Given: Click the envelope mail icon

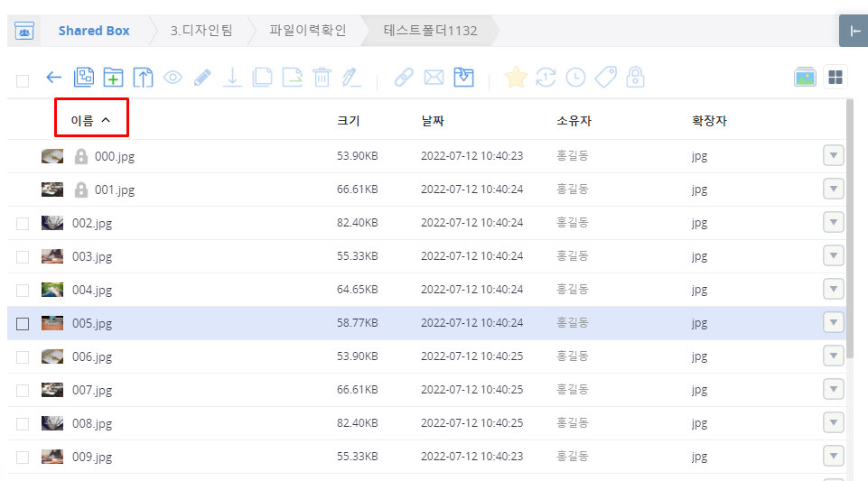Looking at the screenshot, I should 434,78.
